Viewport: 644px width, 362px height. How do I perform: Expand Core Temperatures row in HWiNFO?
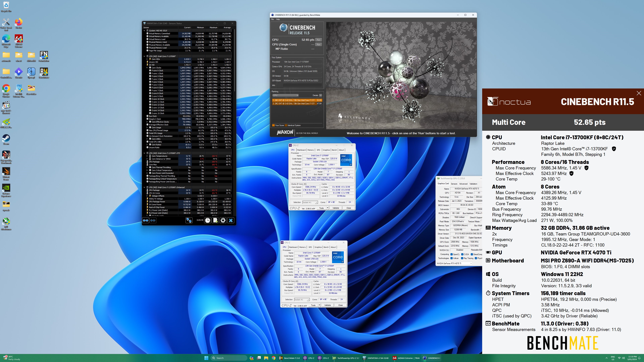tap(147, 156)
